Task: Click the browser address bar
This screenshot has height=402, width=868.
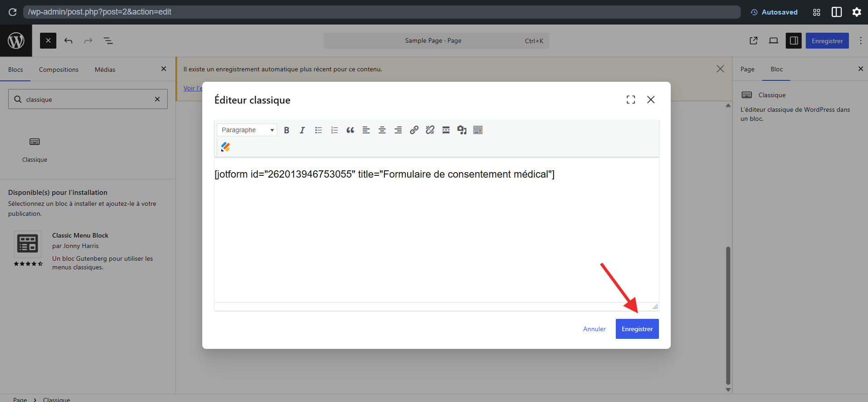Action: click(x=382, y=12)
